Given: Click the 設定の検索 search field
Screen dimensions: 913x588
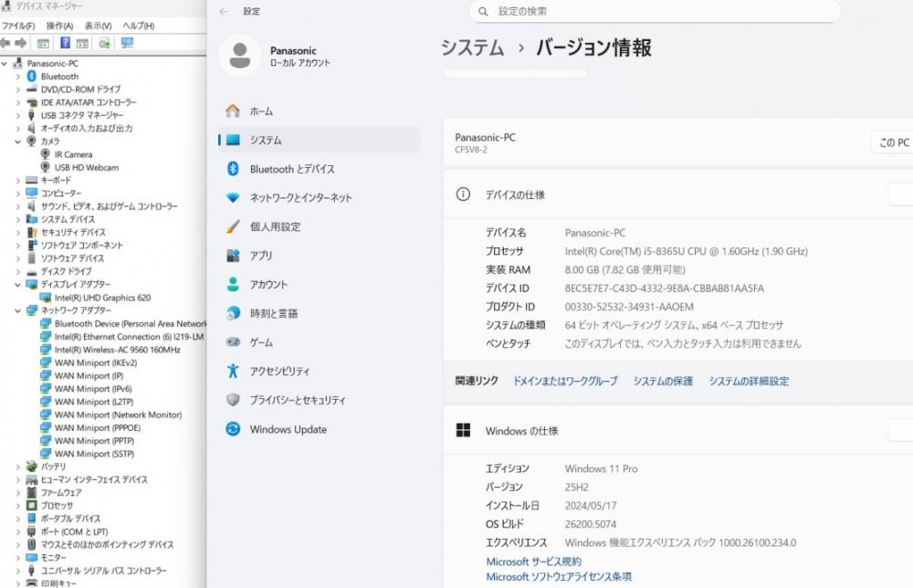Looking at the screenshot, I should [x=655, y=11].
